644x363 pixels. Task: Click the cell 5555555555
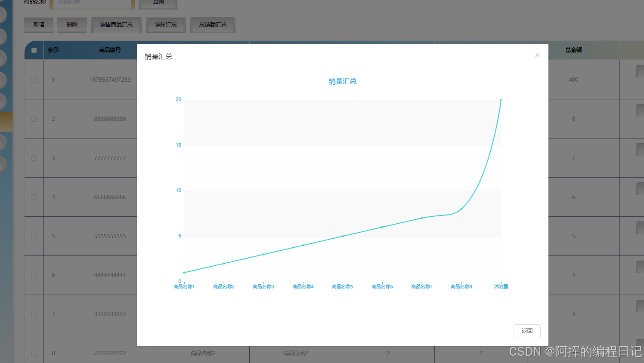click(110, 236)
